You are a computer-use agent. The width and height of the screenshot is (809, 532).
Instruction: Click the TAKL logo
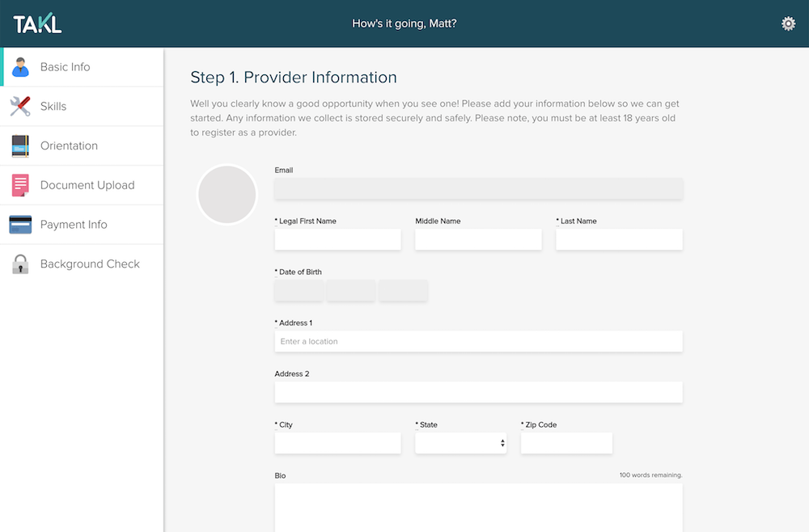(x=37, y=24)
